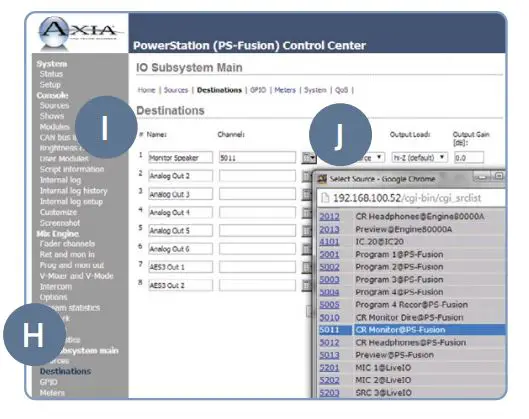
Task: Select highlighted source 5011 CR Monitor@PS-Fusion
Action: (x=412, y=330)
